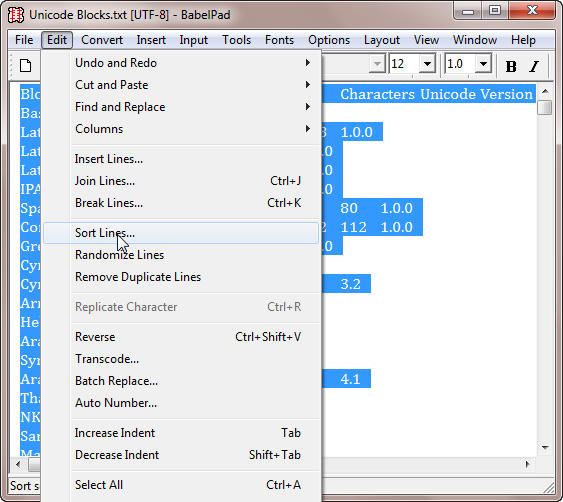
Task: Choose Insert Lines... from Edit menu
Action: click(181, 159)
